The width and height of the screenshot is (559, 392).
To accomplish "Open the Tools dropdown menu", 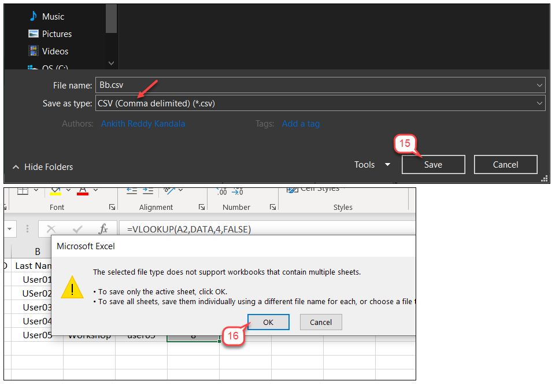I will click(372, 164).
